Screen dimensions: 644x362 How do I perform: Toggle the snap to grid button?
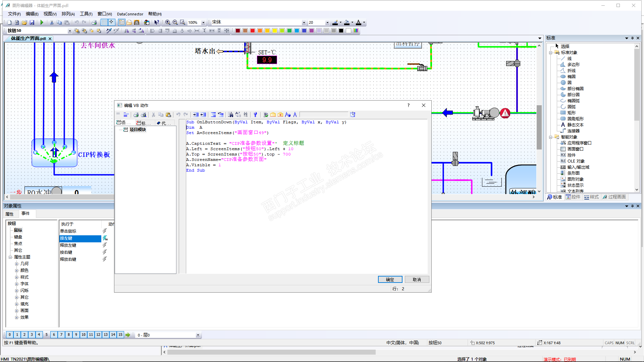point(112,22)
